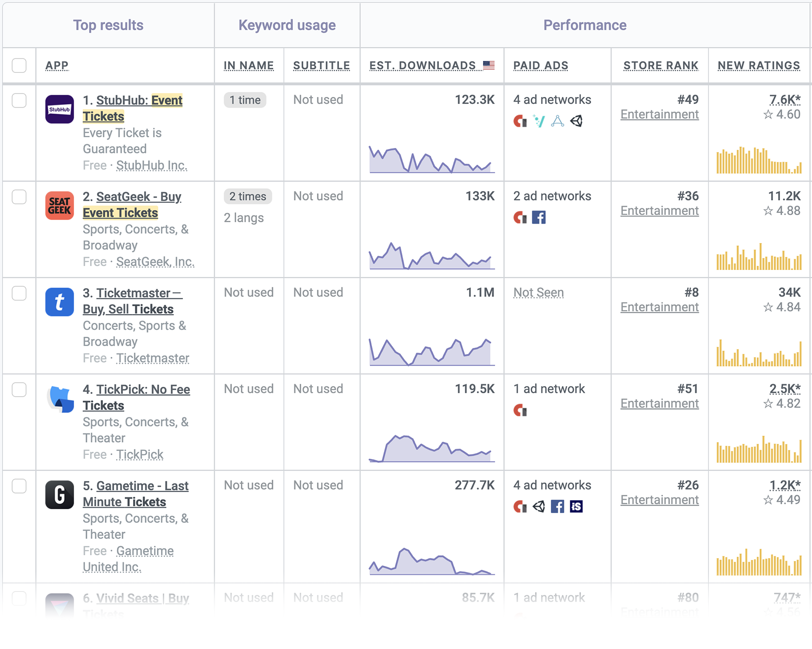Click ironSource ad icon in Gametime row
The image size is (812, 649).
(576, 507)
